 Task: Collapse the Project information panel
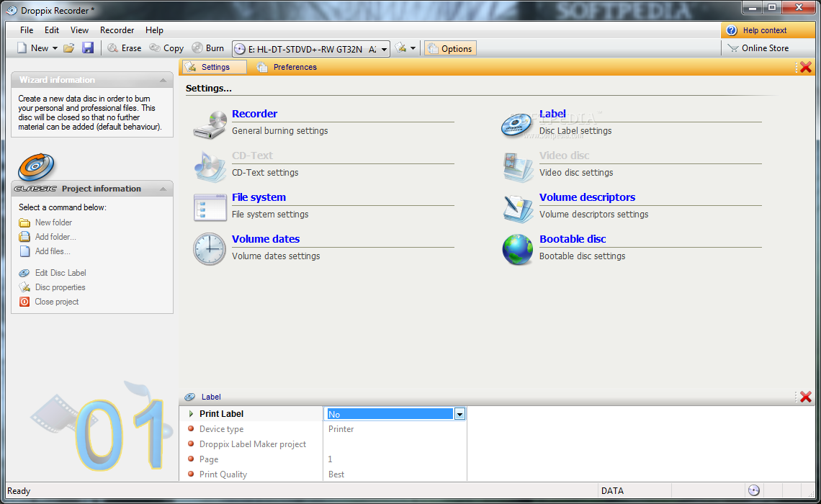point(163,189)
